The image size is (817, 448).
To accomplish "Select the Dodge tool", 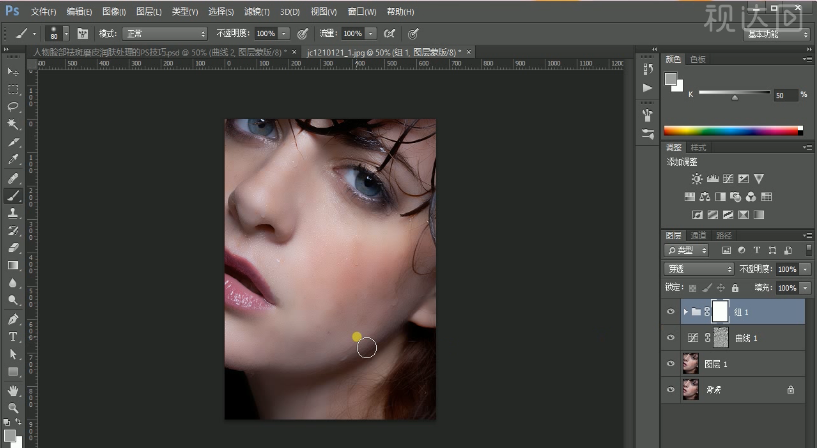I will tap(13, 301).
